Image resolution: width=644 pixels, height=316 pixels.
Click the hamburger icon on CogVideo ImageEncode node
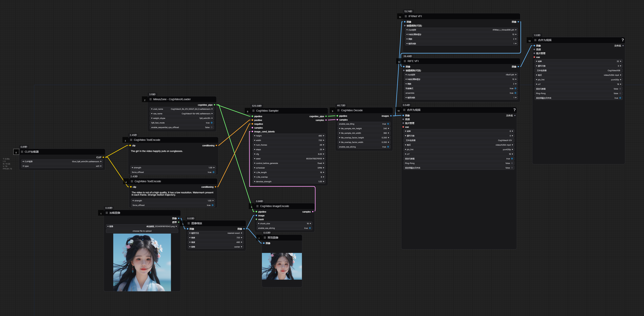coord(257,206)
